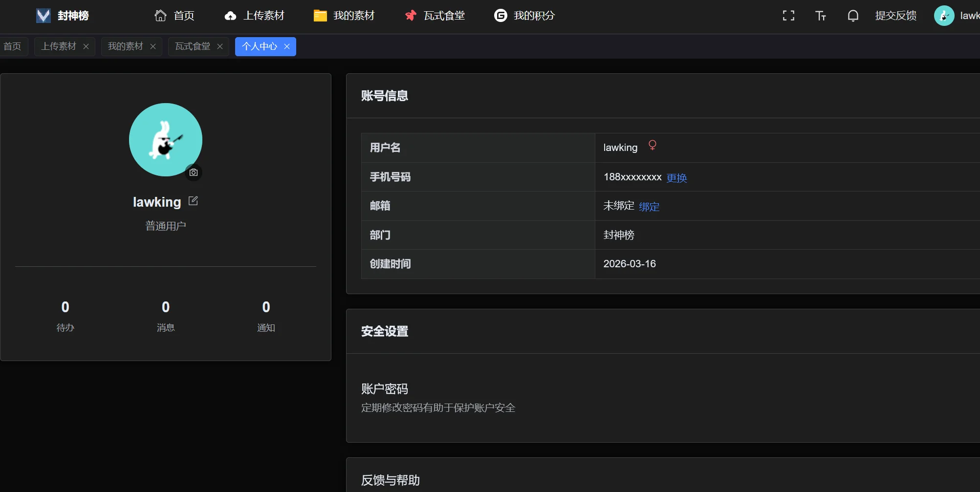
Task: Click the user avatar in top bar
Action: [x=944, y=16]
